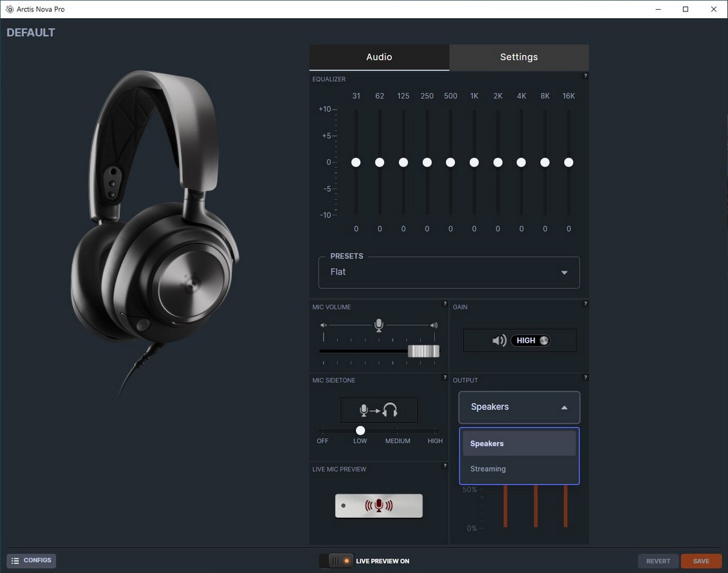This screenshot has height=573, width=728.
Task: Click the Presets dropdown arrow
Action: tap(564, 273)
